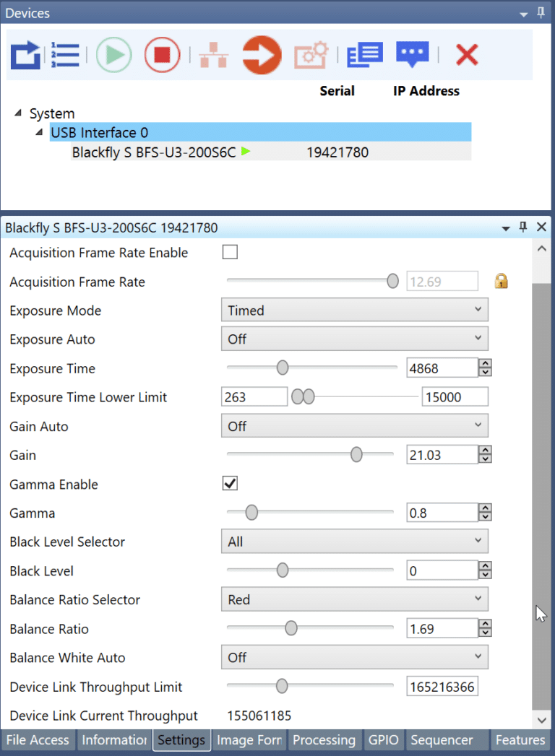This screenshot has width=555, height=756.
Task: Click the Gamma value field 0.8
Action: pos(442,513)
